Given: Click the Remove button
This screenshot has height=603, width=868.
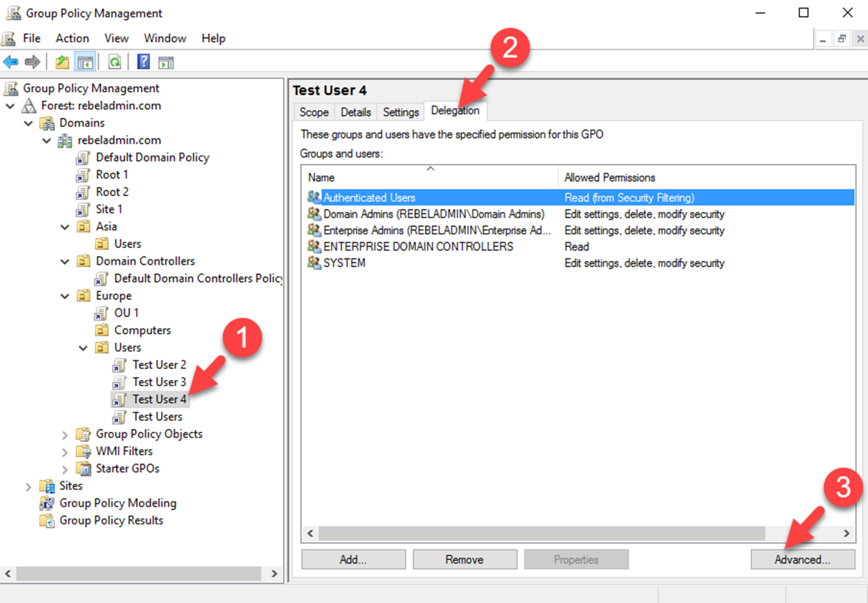Looking at the screenshot, I should tap(465, 559).
